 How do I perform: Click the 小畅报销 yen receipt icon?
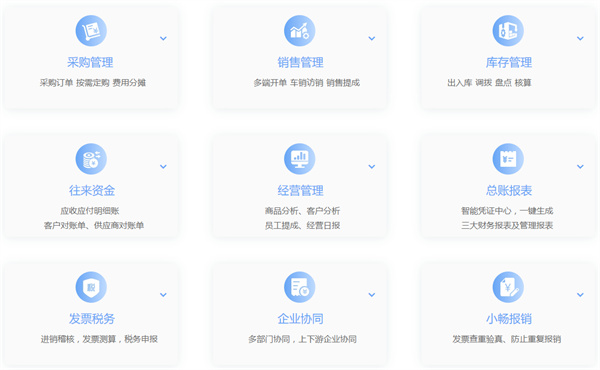pos(508,287)
